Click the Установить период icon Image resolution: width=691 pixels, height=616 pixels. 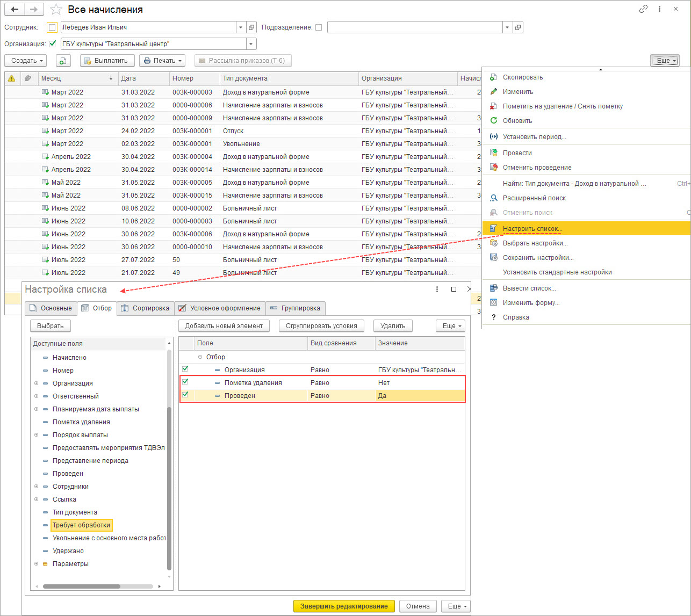click(493, 137)
